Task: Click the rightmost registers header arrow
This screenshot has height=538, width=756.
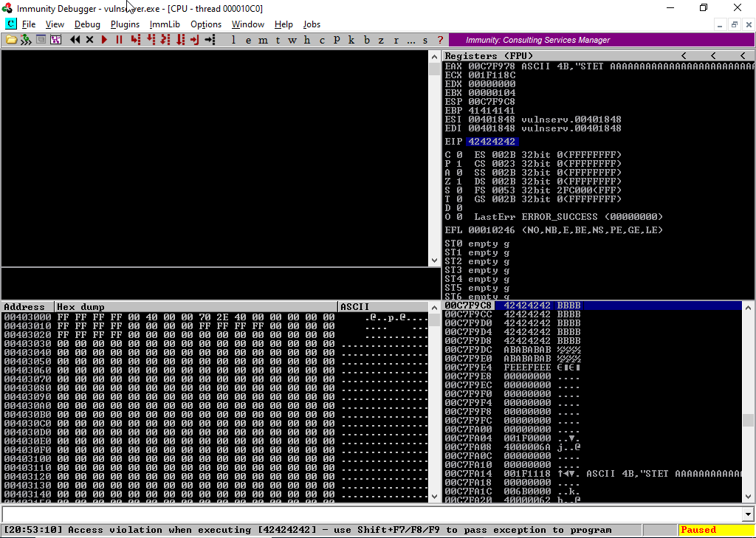Action: 742,56
